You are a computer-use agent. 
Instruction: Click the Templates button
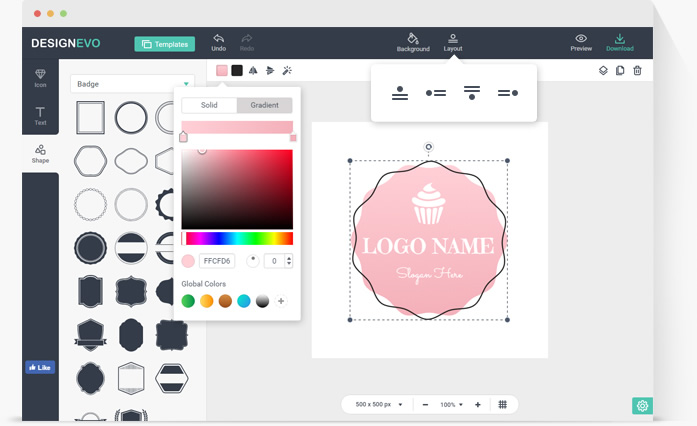[x=165, y=44]
